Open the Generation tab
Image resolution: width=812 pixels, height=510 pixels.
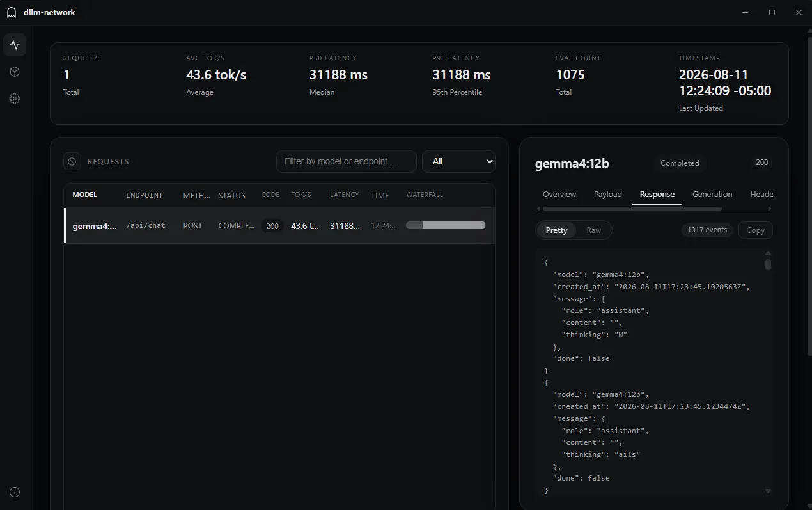[x=712, y=195]
